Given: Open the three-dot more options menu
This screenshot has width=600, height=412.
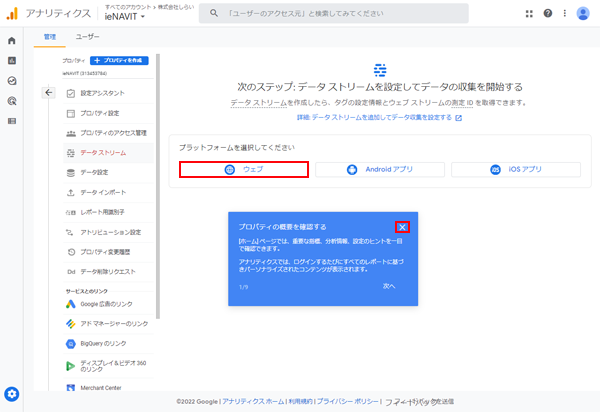Looking at the screenshot, I should coord(565,13).
